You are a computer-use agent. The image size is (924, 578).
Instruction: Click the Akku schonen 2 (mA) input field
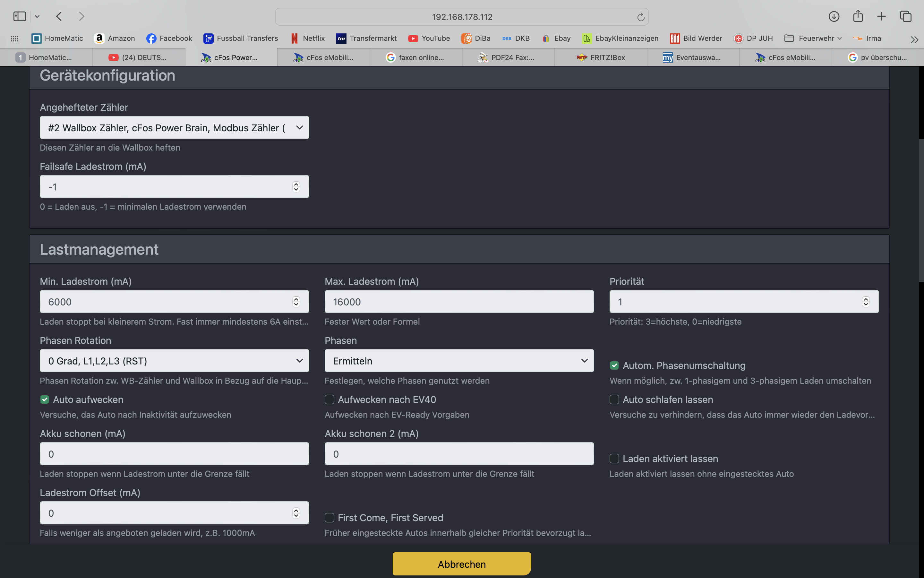click(x=459, y=454)
